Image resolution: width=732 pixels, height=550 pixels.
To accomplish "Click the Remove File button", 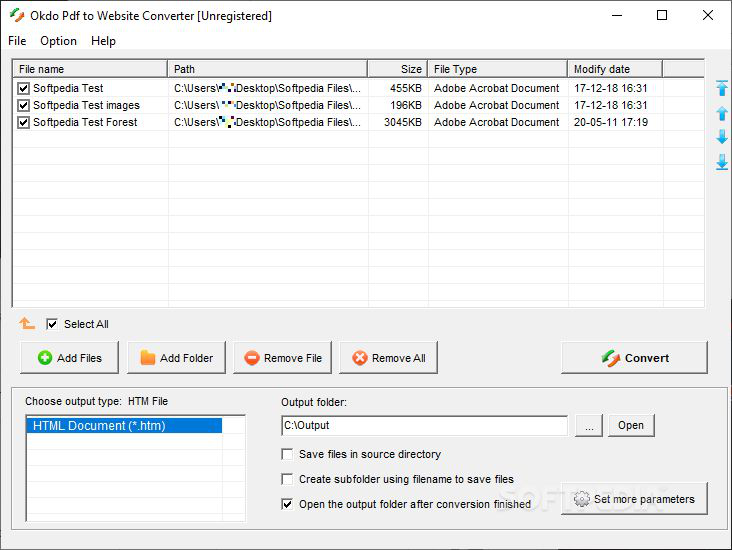I will click(x=282, y=358).
